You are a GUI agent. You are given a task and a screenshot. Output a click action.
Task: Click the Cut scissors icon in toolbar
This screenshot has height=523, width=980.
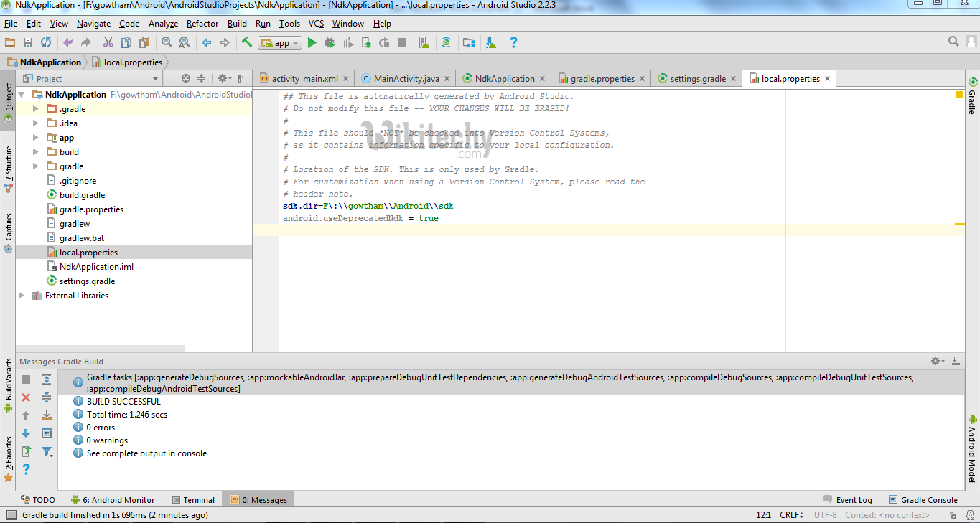(x=108, y=43)
